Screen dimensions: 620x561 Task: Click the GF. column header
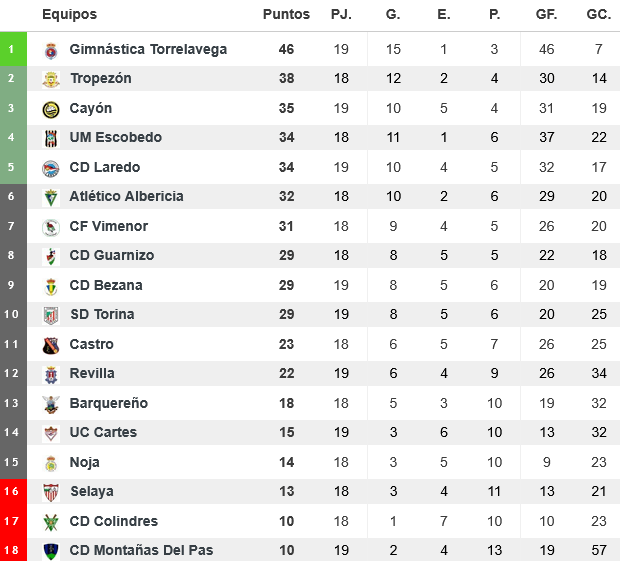click(546, 15)
